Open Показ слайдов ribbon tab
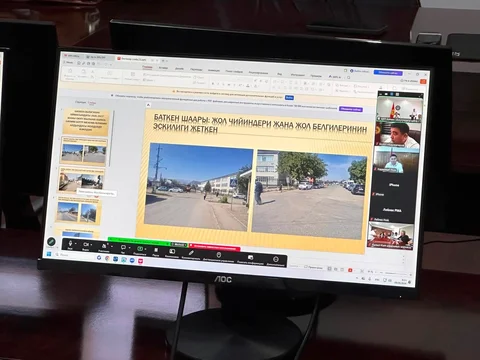480x360 pixels. pos(234,71)
